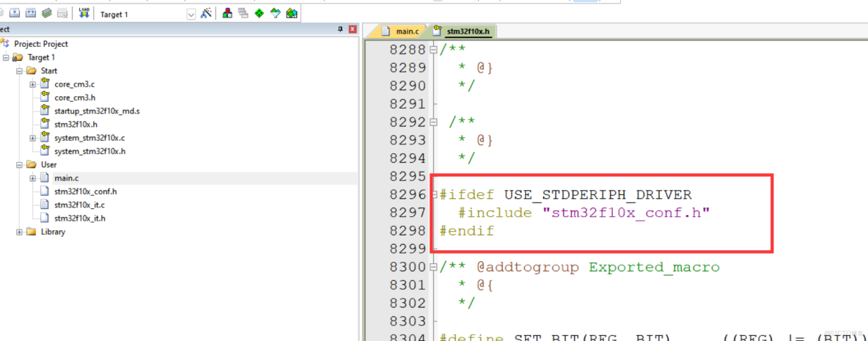The image size is (868, 341).
Task: Click the "stm32f10x_conf.h" include string
Action: (625, 213)
